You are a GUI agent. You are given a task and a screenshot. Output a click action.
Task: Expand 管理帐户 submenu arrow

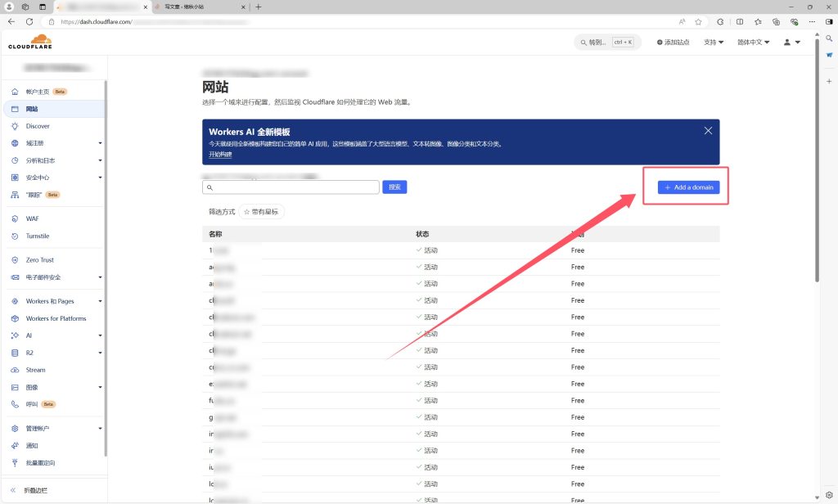point(100,428)
